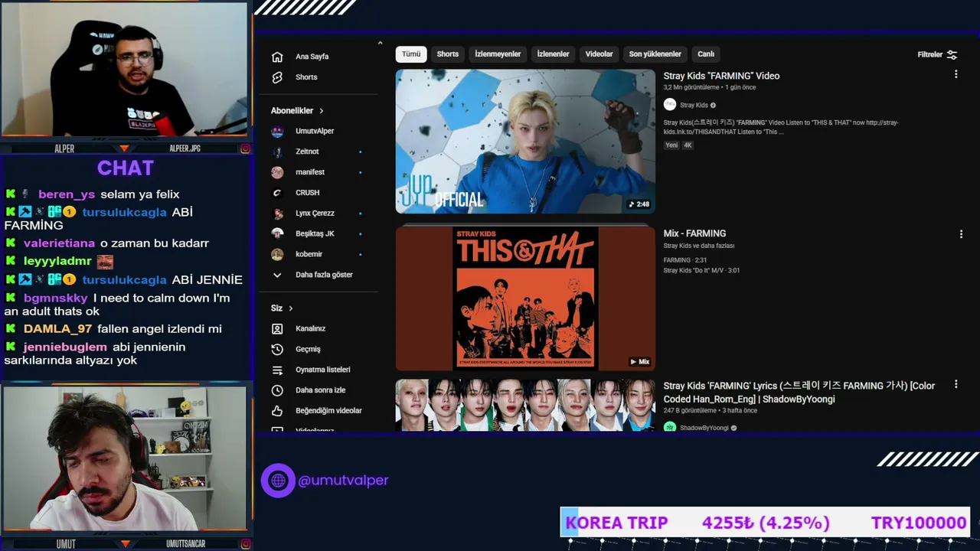Click the 4K badge under FARMING video
Image resolution: width=980 pixels, height=551 pixels.
click(x=688, y=145)
